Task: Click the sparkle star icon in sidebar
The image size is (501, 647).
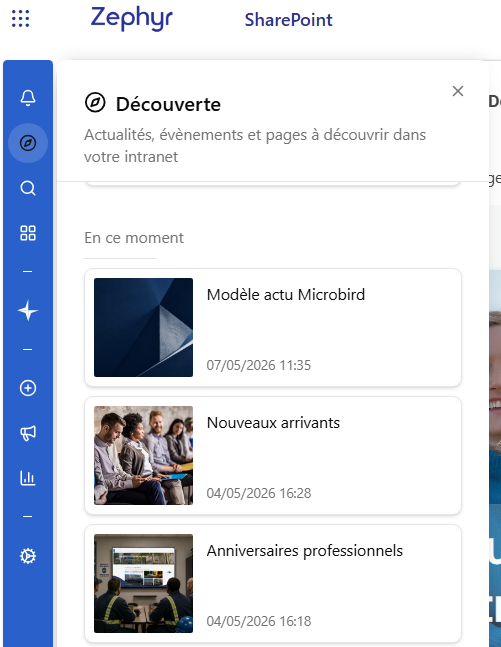Action: coord(28,311)
